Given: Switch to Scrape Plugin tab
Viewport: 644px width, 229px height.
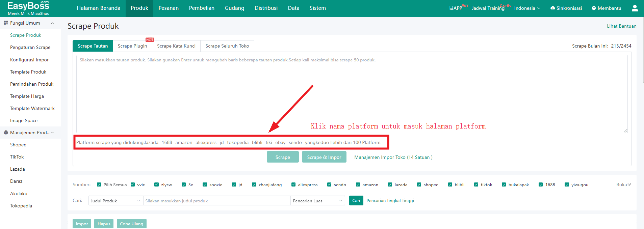Looking at the screenshot, I should click(132, 46).
